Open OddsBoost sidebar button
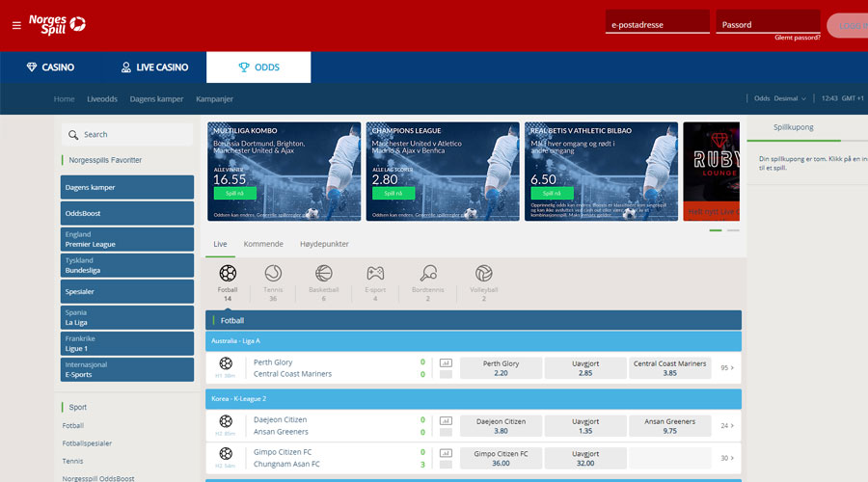The image size is (868, 482). coord(127,213)
